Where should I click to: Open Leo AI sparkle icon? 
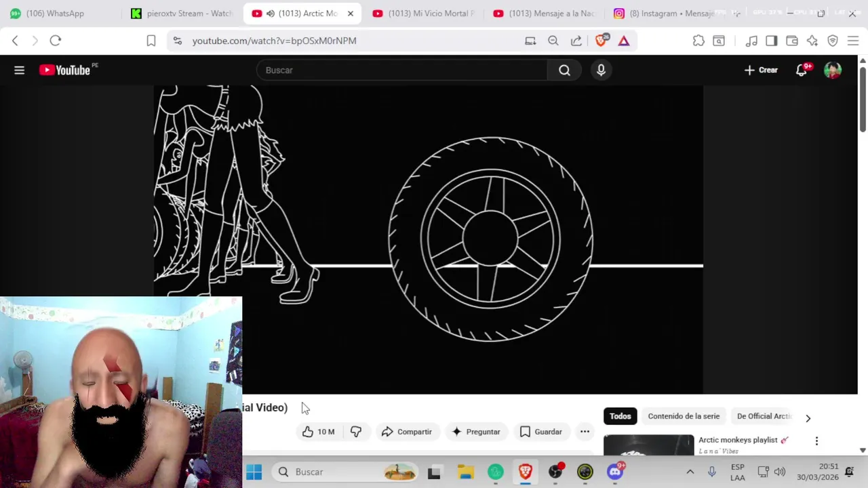pyautogui.click(x=812, y=41)
